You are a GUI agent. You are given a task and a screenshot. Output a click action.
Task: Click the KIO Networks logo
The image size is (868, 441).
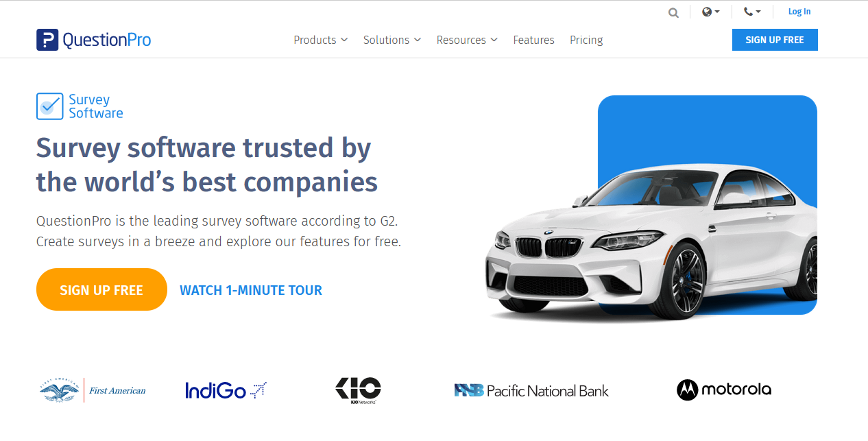pyautogui.click(x=358, y=390)
